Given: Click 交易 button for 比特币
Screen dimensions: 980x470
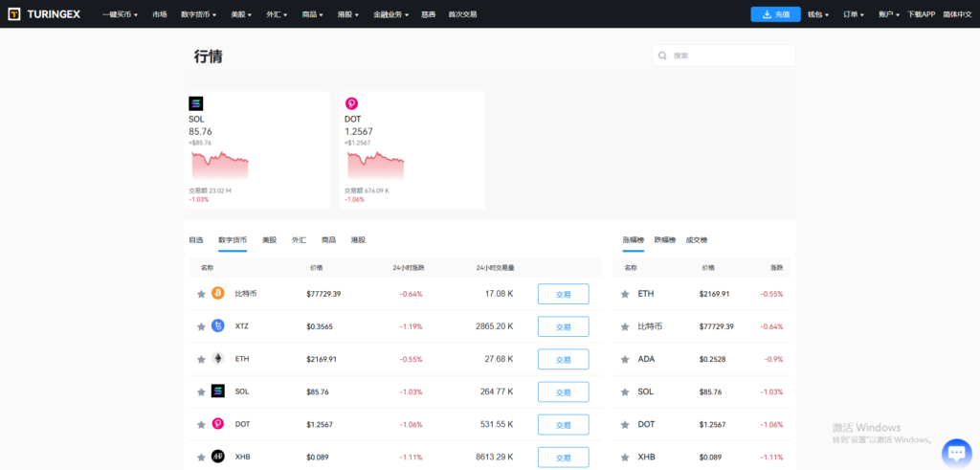Looking at the screenshot, I should tap(563, 294).
